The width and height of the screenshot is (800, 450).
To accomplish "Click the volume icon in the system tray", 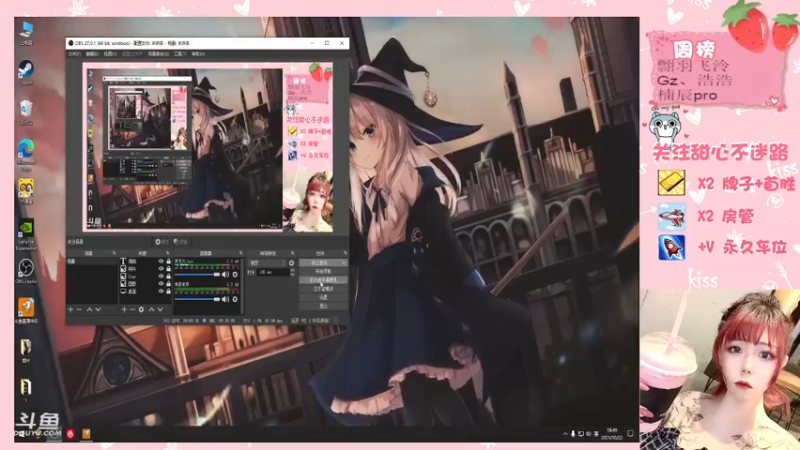I will (x=589, y=434).
